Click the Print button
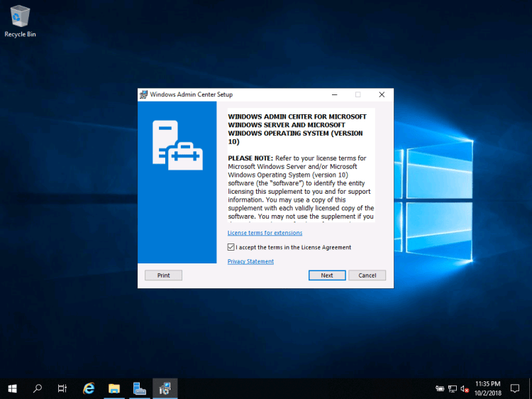This screenshot has height=399, width=532. point(163,275)
